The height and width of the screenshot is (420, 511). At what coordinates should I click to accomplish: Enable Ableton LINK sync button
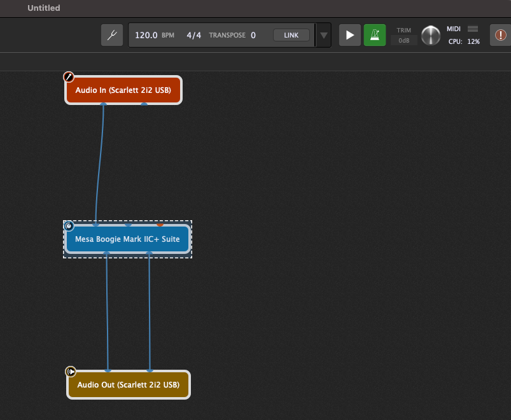pyautogui.click(x=291, y=35)
